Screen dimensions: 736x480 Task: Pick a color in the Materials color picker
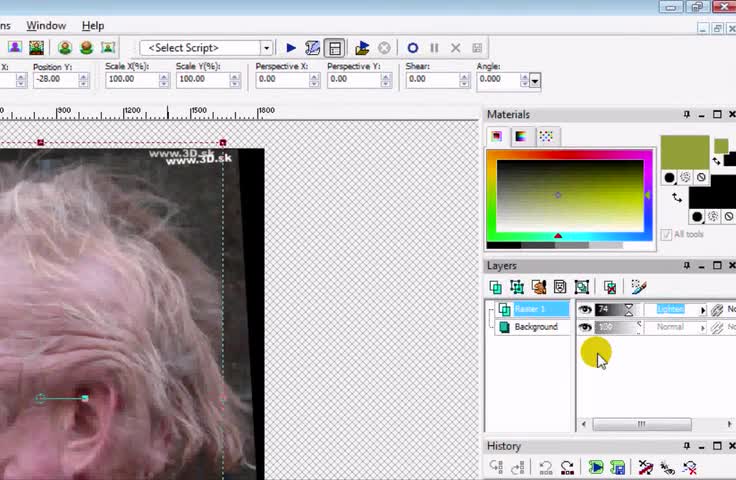point(570,196)
